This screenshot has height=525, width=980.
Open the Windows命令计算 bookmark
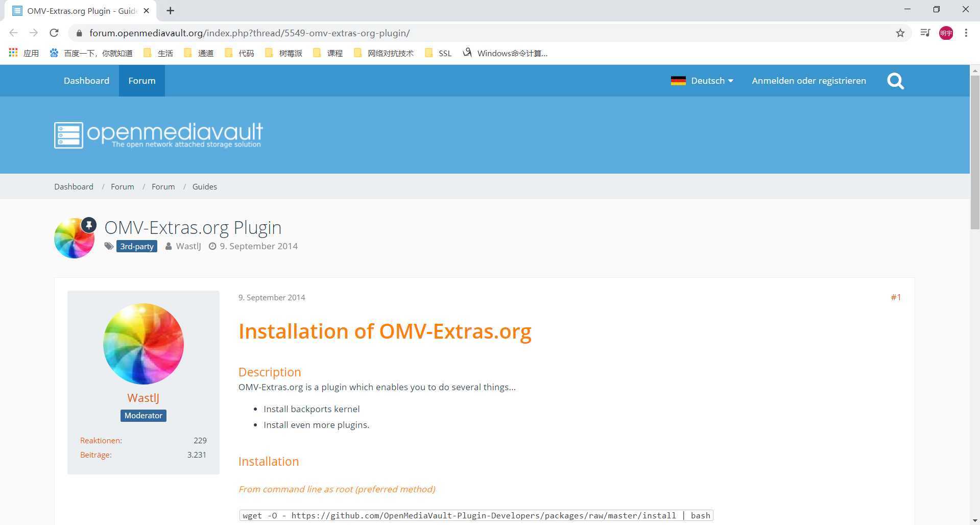505,53
